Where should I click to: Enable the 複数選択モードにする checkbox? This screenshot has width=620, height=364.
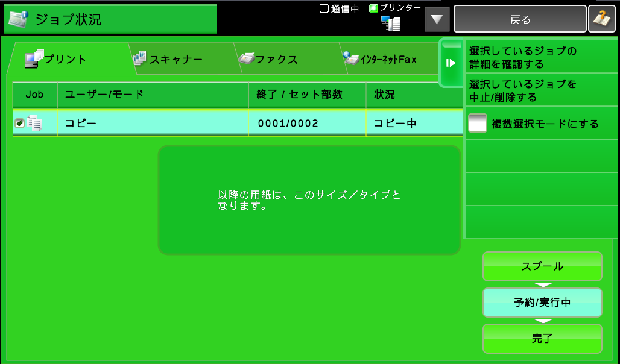(x=477, y=124)
